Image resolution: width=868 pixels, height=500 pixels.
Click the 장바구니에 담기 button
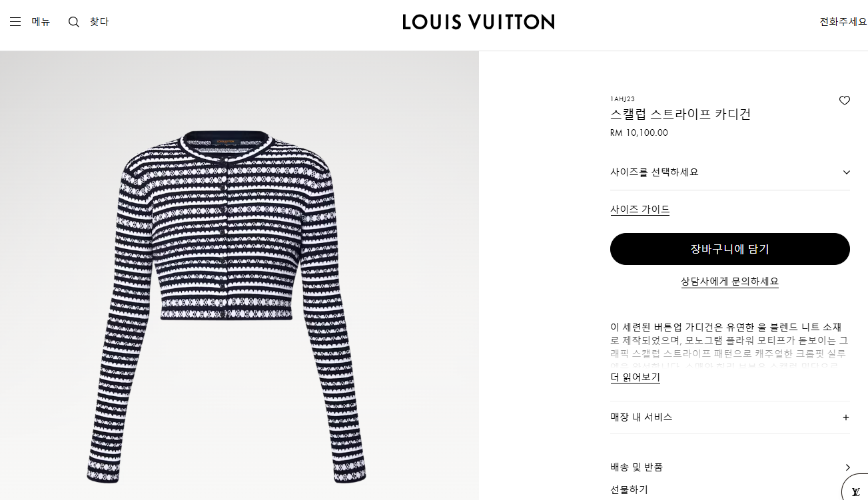click(730, 249)
